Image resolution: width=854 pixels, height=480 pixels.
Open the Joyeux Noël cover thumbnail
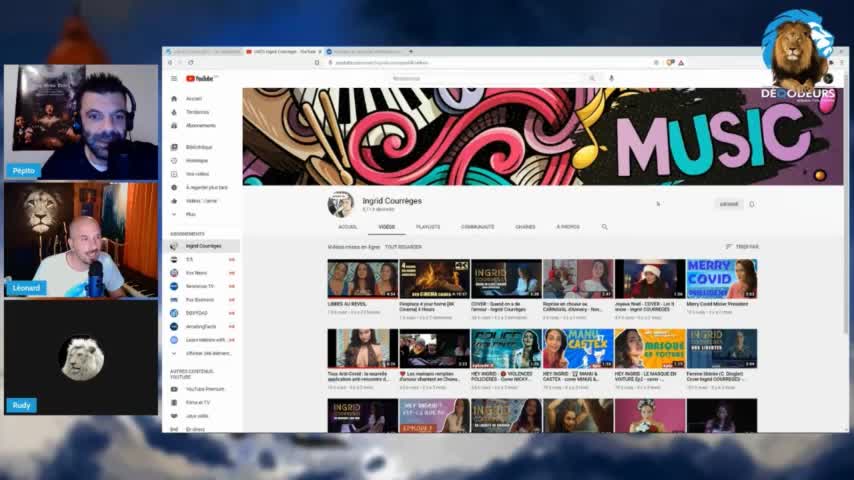[650, 278]
